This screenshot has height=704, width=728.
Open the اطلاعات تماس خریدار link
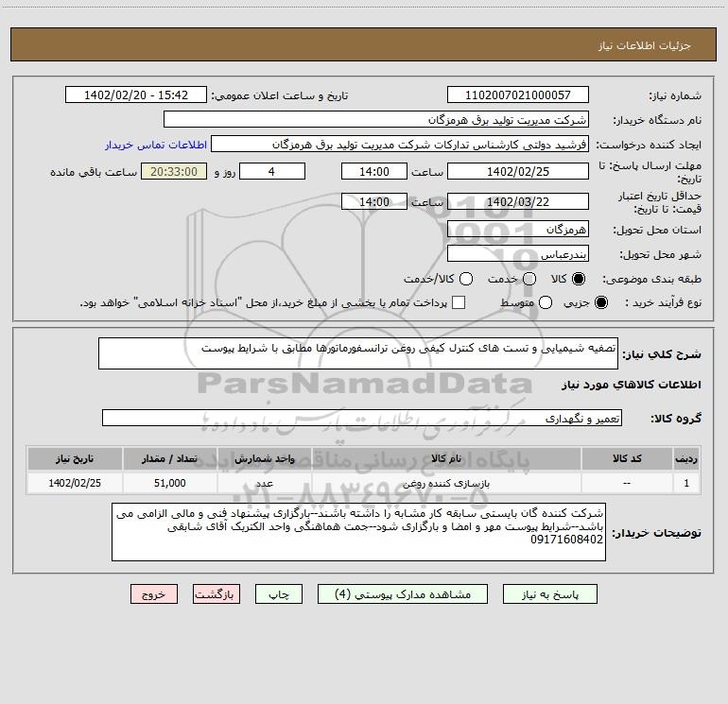click(x=156, y=145)
